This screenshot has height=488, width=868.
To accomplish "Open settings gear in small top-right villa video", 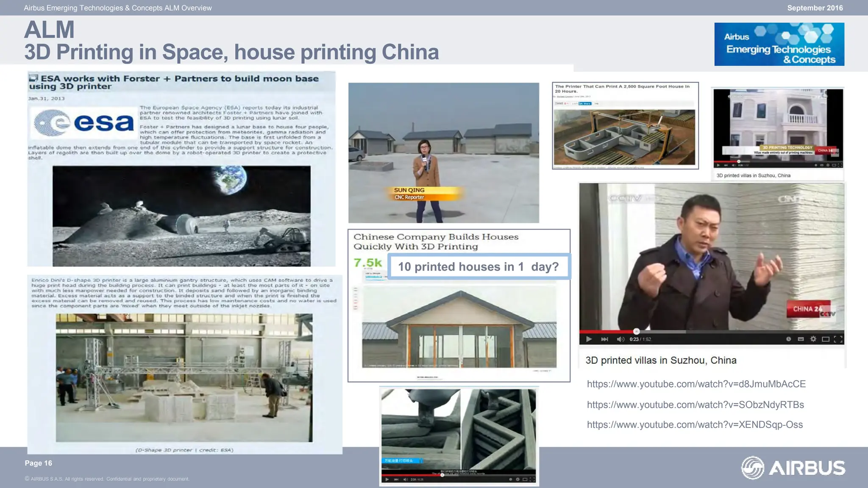I will pyautogui.click(x=828, y=165).
